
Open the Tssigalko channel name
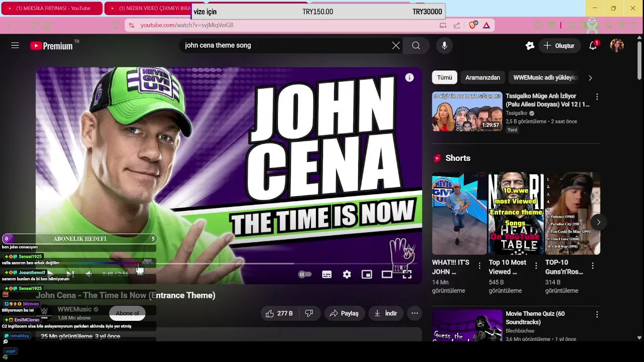(516, 113)
